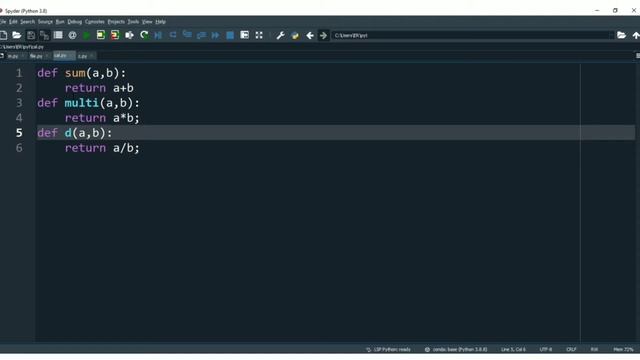Viewport: 640px width, 360px height.
Task: Start debugging the file
Action: click(x=158, y=36)
